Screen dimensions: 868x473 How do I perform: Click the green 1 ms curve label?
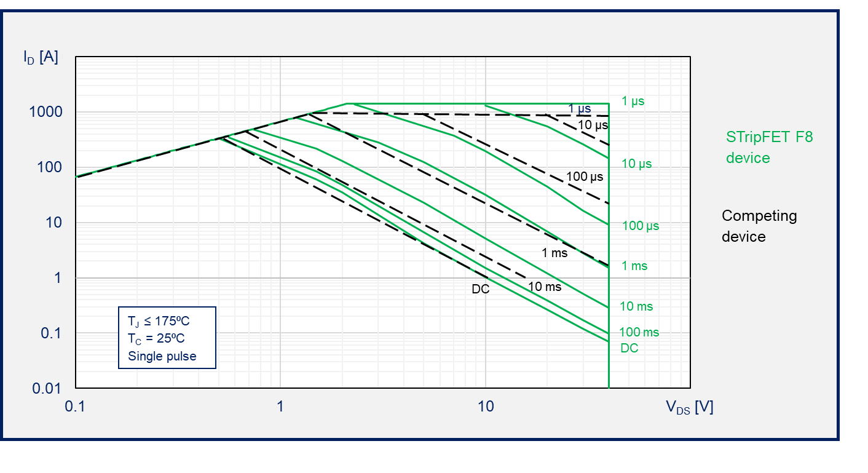click(634, 266)
